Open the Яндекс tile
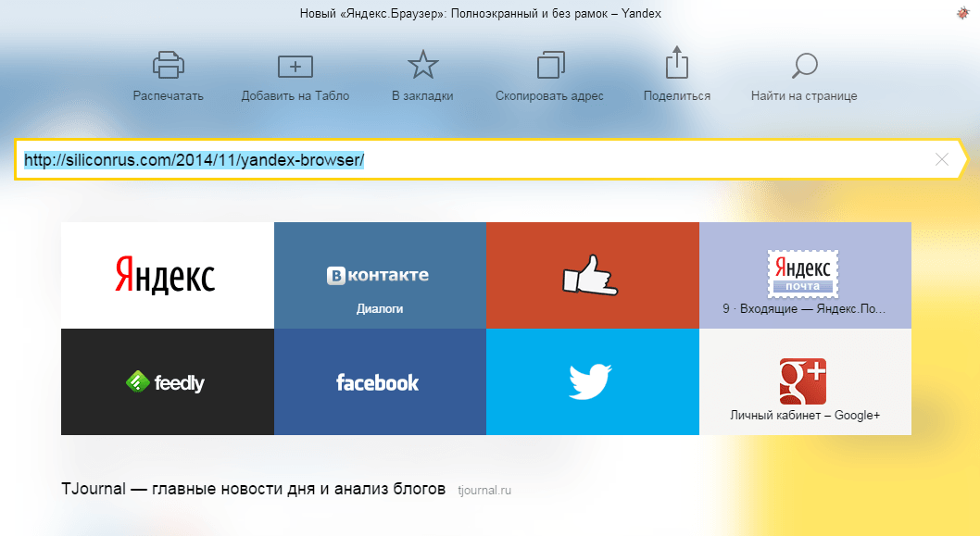The image size is (980, 536). click(x=168, y=276)
